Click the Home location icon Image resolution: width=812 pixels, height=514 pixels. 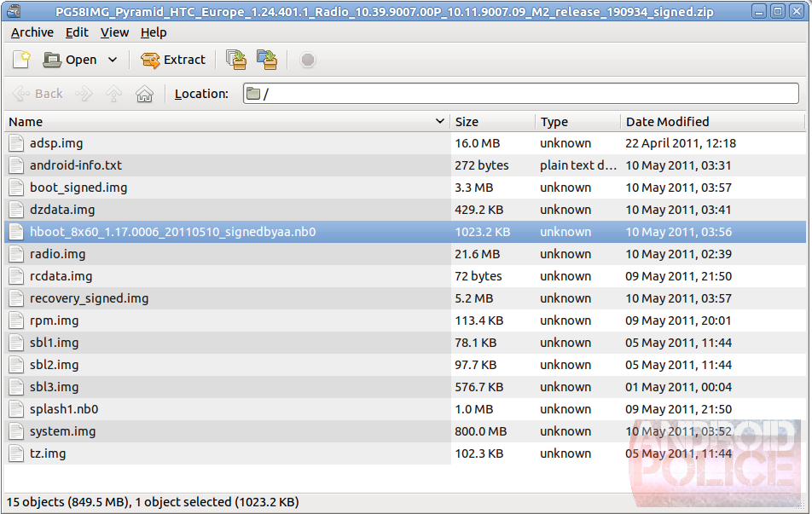pos(144,94)
